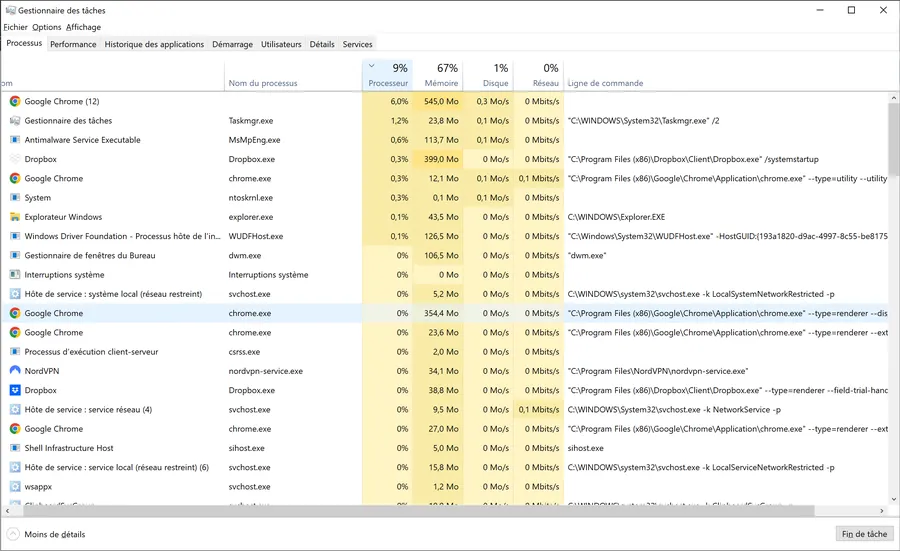Select the sihost.exe process name

pos(247,448)
